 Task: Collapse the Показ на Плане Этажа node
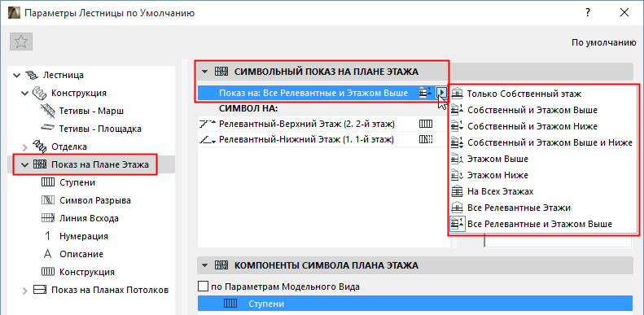pos(25,164)
